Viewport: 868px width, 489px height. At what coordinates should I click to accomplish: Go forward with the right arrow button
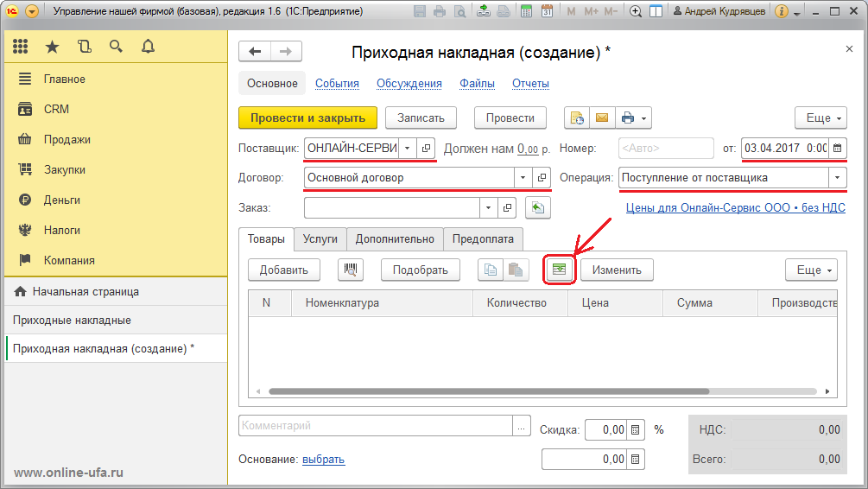click(286, 52)
